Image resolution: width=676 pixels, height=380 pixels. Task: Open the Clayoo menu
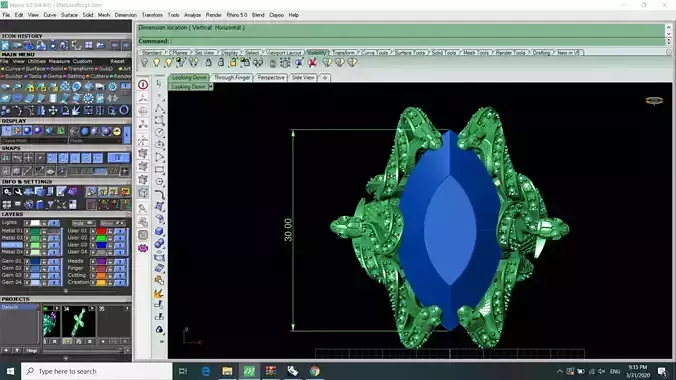click(x=276, y=15)
